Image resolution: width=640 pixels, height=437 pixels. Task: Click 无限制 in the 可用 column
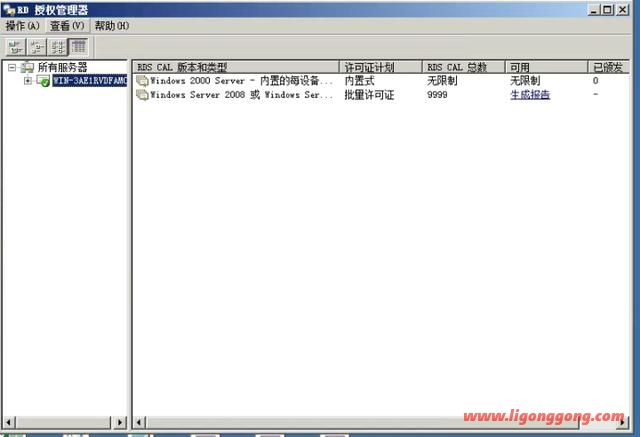525,80
